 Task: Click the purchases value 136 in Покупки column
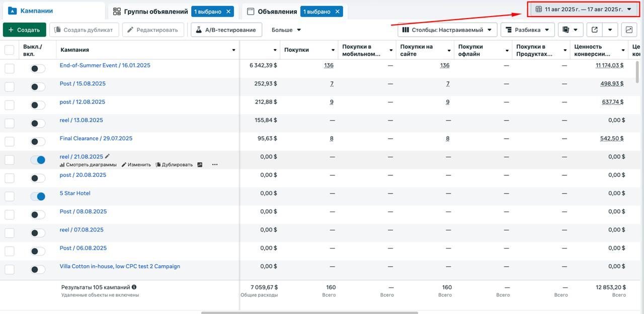coord(329,65)
